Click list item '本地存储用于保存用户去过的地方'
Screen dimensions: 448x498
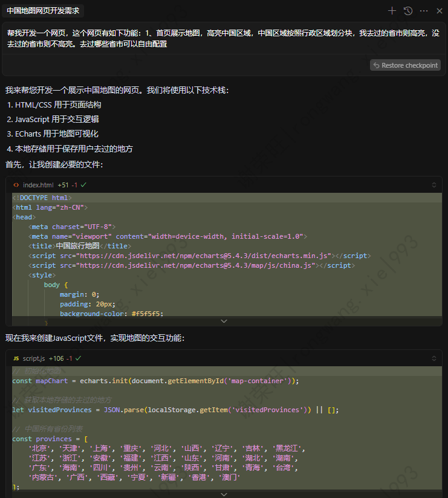click(x=74, y=149)
